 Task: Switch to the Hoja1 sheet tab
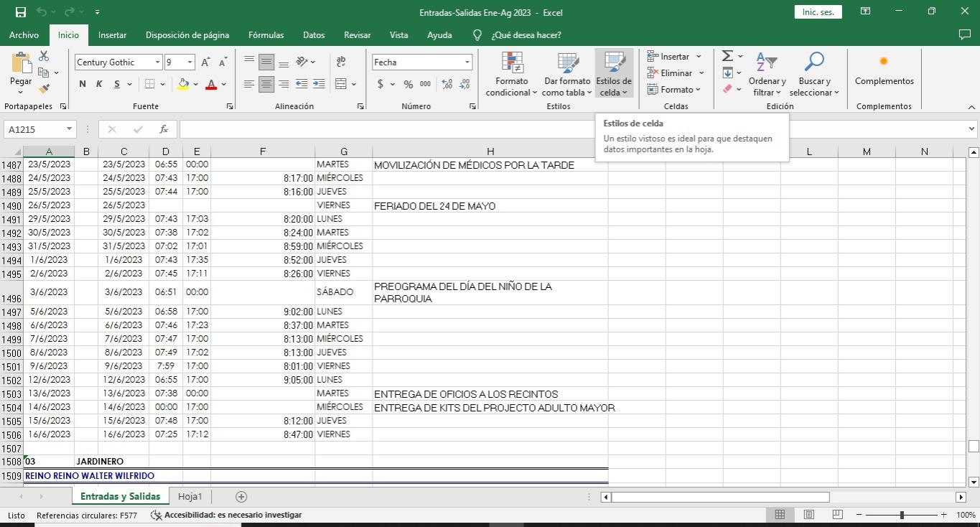[x=190, y=496]
